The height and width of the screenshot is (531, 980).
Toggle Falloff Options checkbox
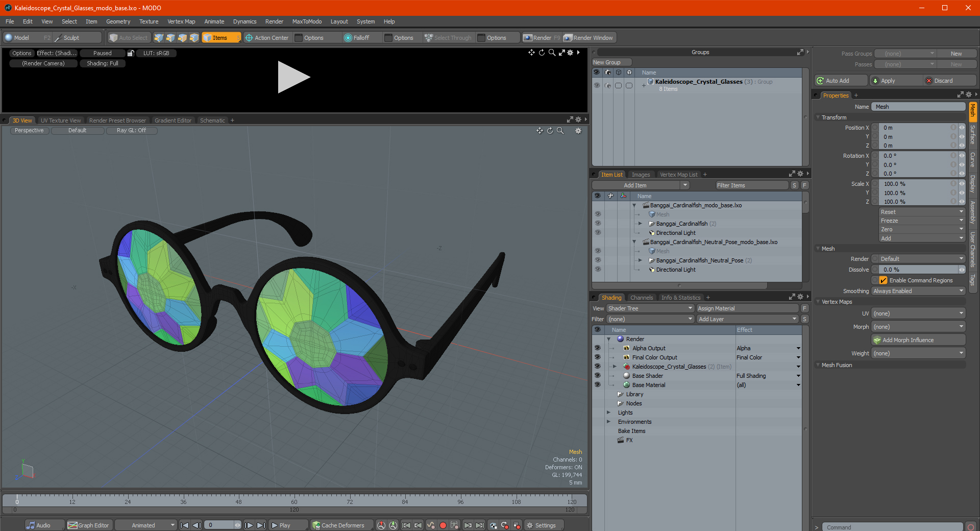point(388,38)
